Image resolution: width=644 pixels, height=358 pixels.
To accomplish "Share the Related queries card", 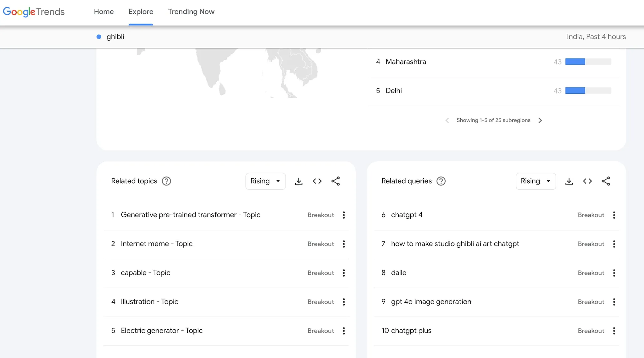I will point(606,181).
